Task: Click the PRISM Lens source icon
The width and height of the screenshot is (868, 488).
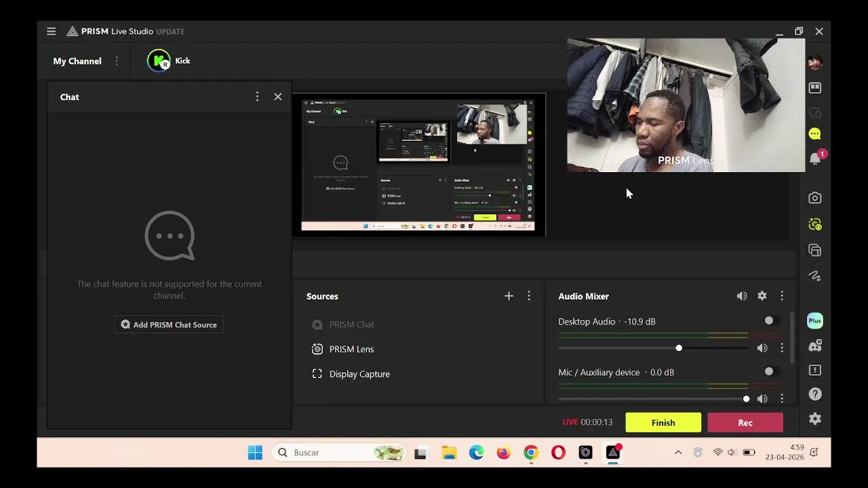Action: coord(317,349)
